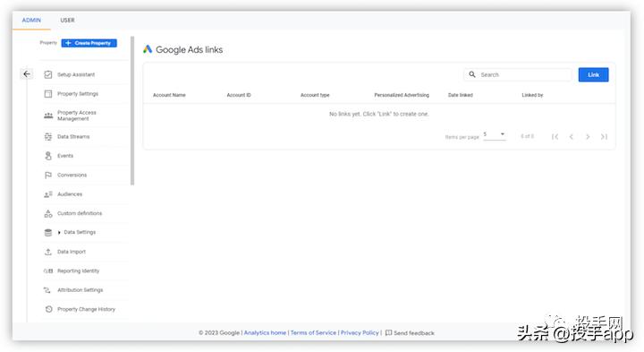Expand the Data Settings submenu arrow

pyautogui.click(x=59, y=233)
